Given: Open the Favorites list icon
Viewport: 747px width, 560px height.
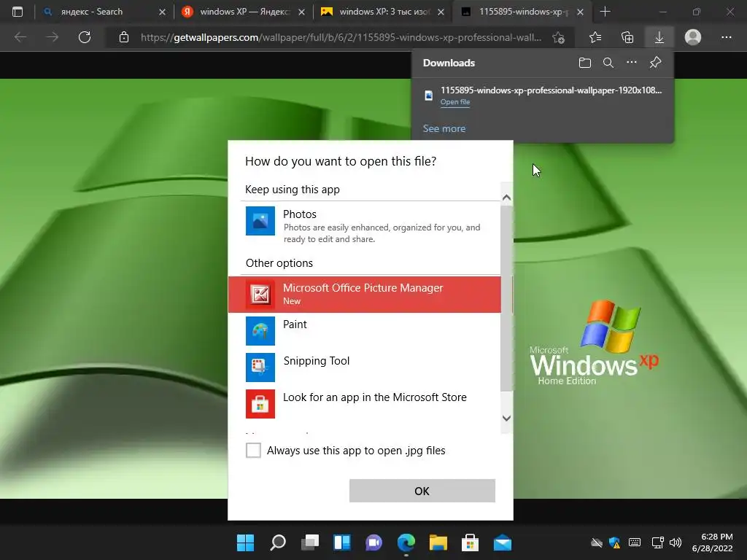Looking at the screenshot, I should point(595,37).
